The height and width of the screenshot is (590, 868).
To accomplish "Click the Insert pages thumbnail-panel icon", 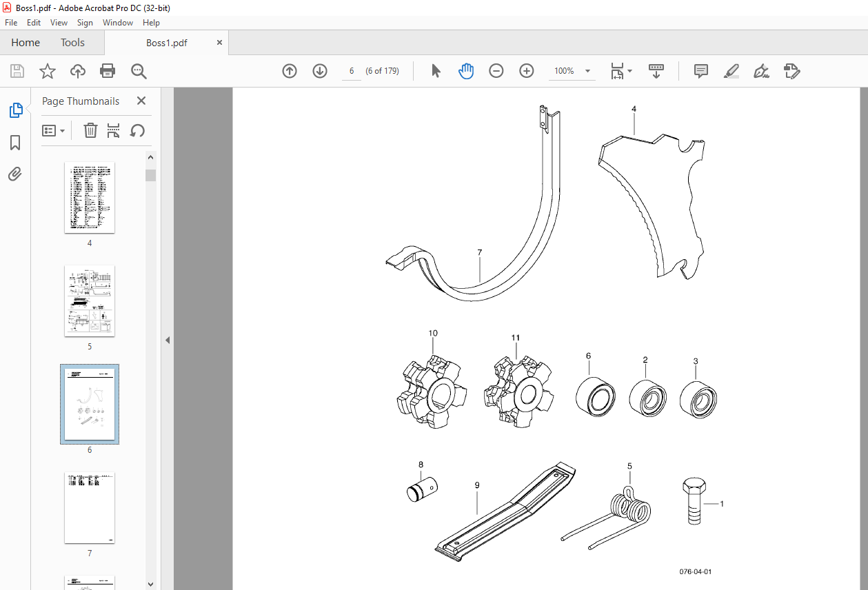I will click(114, 130).
